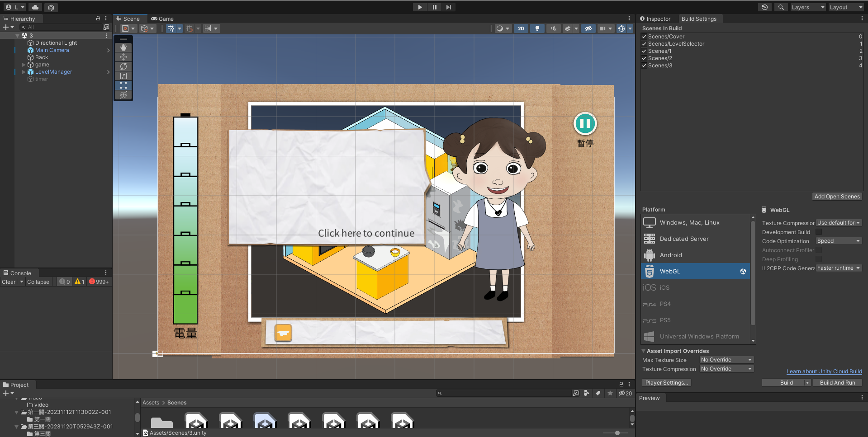Viewport: 868px width, 437px height.
Task: Open the Project tab
Action: coord(16,385)
